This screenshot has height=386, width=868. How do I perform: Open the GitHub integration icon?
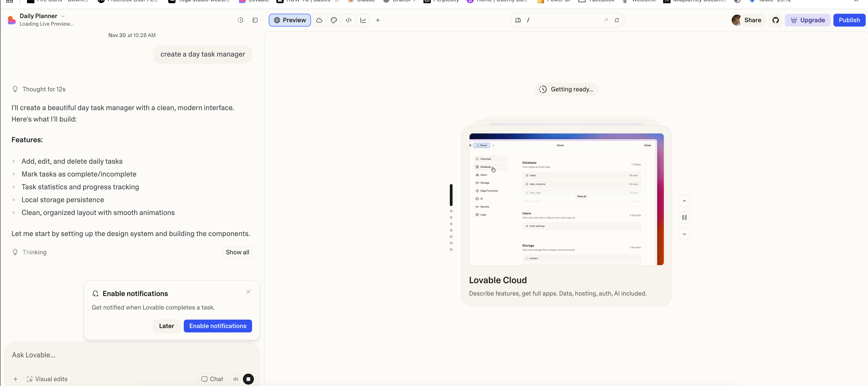(775, 20)
